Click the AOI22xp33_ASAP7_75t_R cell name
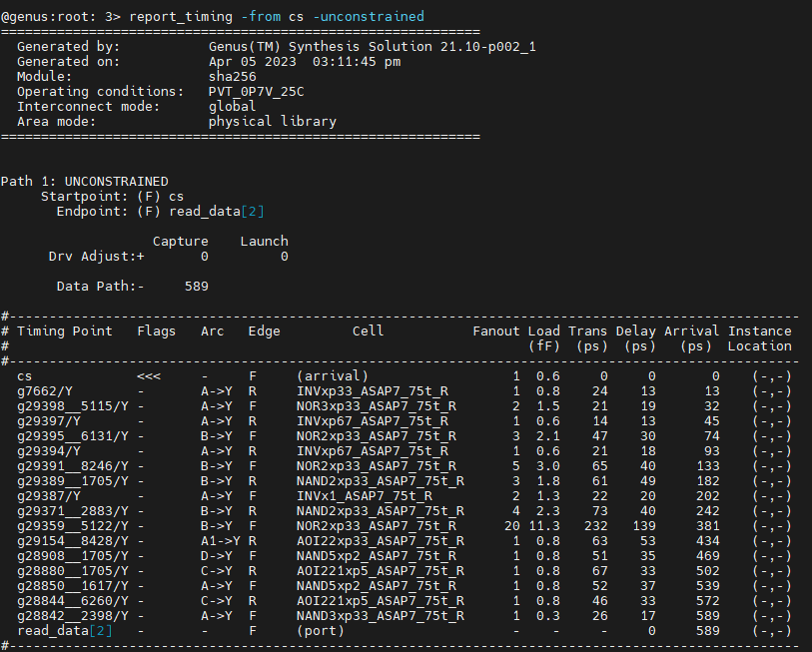This screenshot has width=812, height=652. tap(381, 541)
